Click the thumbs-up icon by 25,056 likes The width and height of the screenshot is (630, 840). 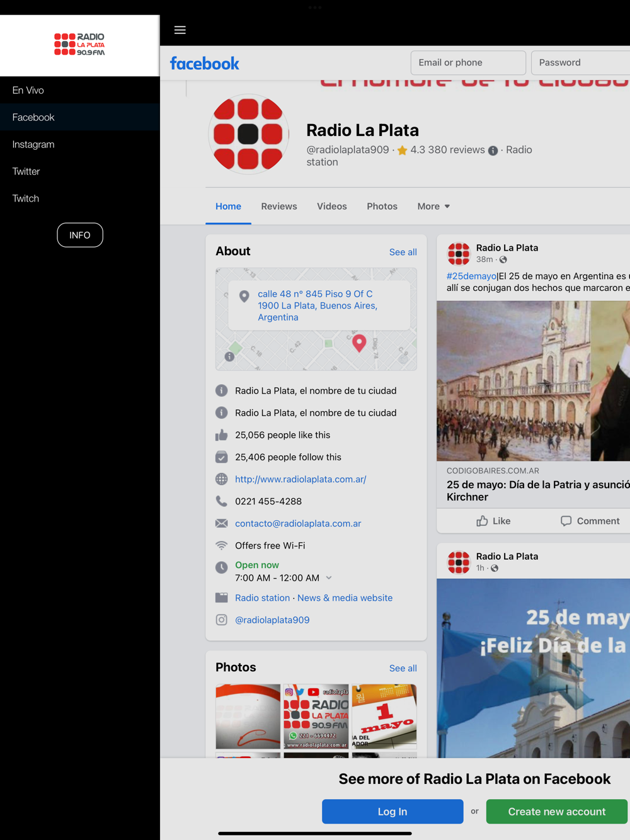[221, 435]
